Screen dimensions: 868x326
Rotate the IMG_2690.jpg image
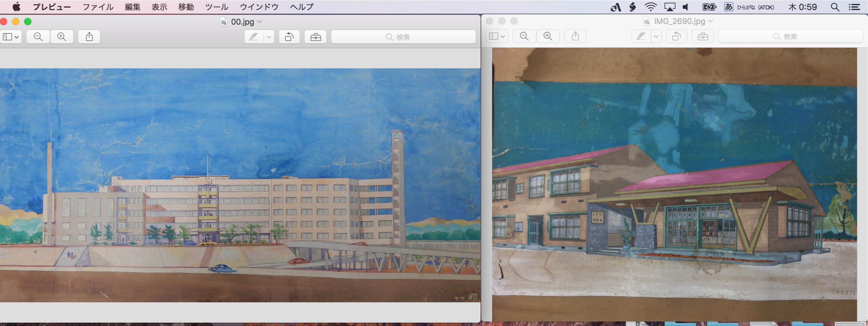[676, 36]
